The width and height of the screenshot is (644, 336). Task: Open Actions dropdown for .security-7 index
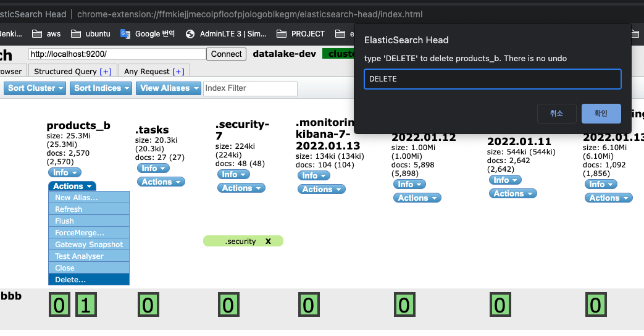(241, 188)
